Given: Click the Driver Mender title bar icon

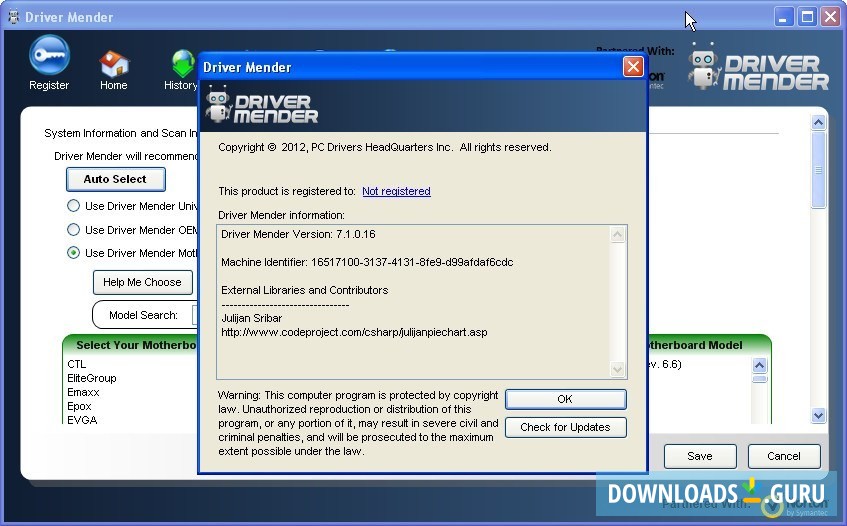Looking at the screenshot, I should click(14, 17).
